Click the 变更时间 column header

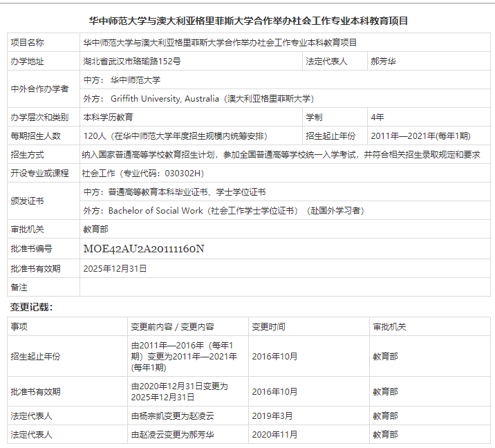268,326
